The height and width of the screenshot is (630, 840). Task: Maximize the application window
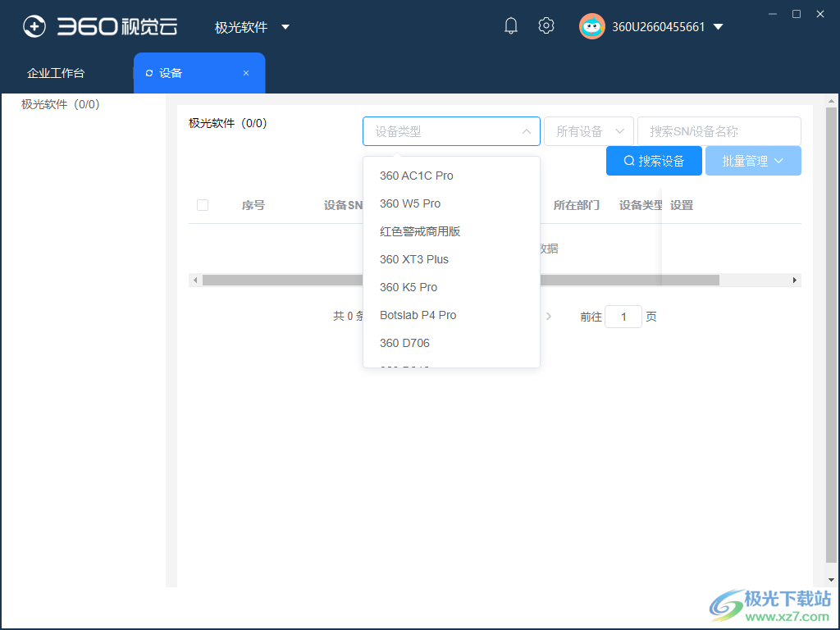pos(797,14)
